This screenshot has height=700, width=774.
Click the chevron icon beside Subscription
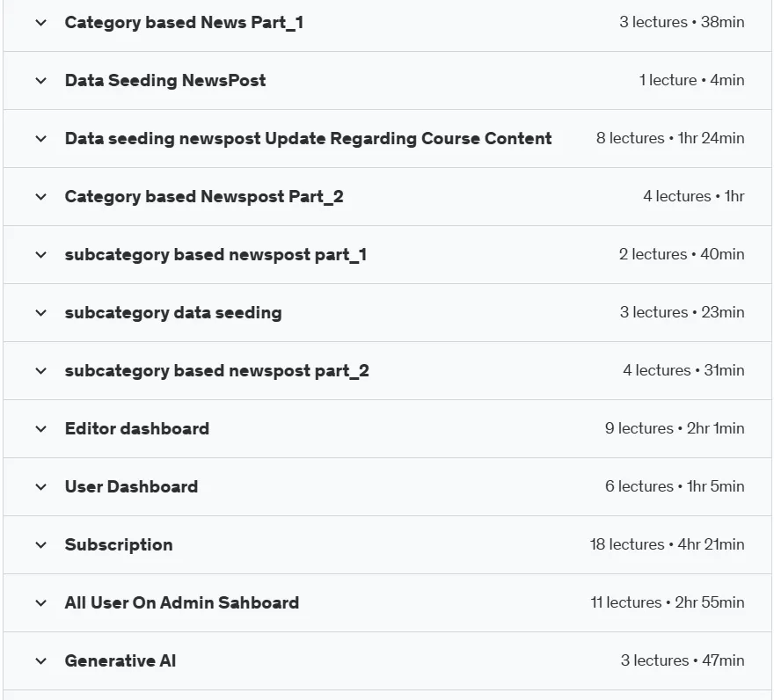click(x=41, y=545)
